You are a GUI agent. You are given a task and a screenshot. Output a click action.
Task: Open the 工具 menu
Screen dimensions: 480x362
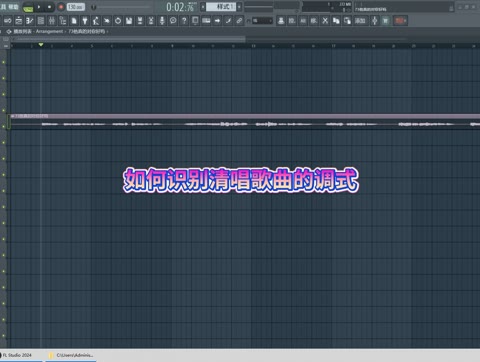[x=3, y=7]
